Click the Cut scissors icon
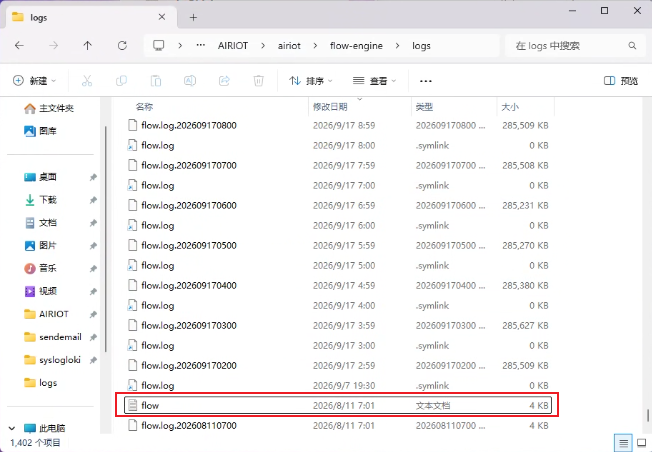Viewport: 652px width, 452px height. (87, 81)
